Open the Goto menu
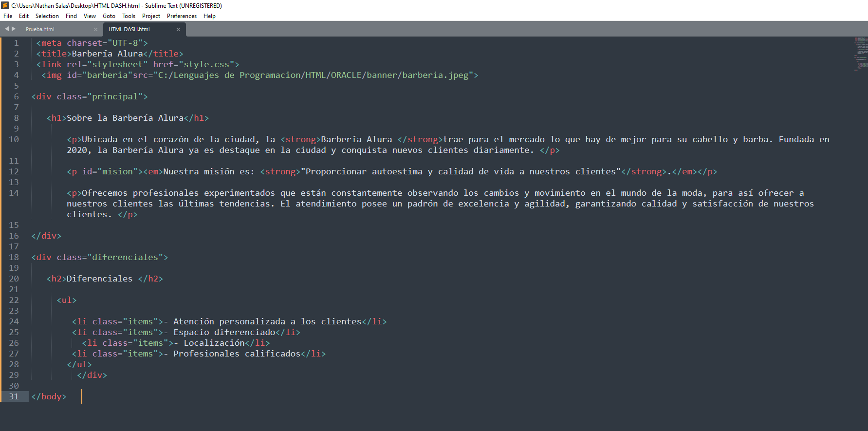The width and height of the screenshot is (868, 431). pos(109,16)
